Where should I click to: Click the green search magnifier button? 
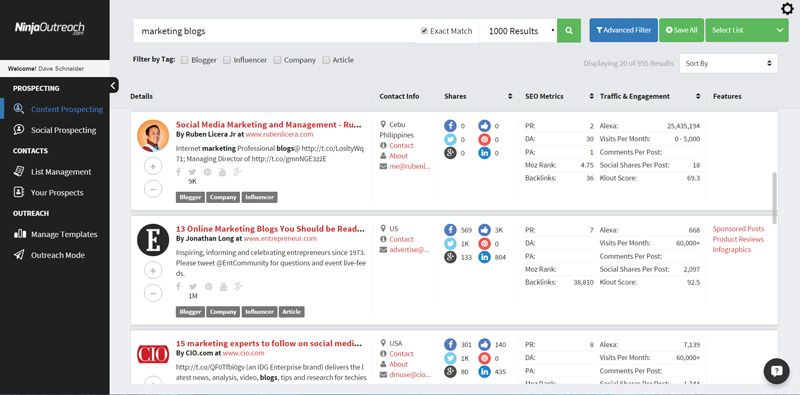click(569, 31)
